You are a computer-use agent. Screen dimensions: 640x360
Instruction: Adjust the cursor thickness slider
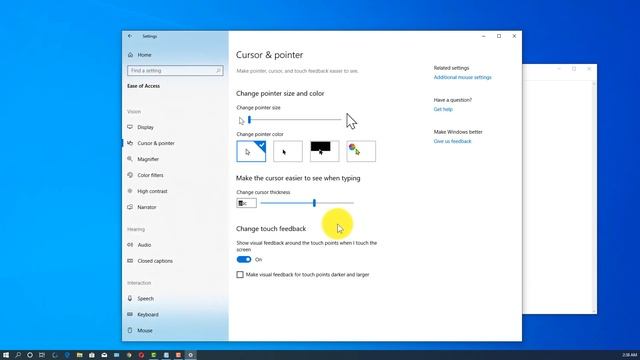307,203
